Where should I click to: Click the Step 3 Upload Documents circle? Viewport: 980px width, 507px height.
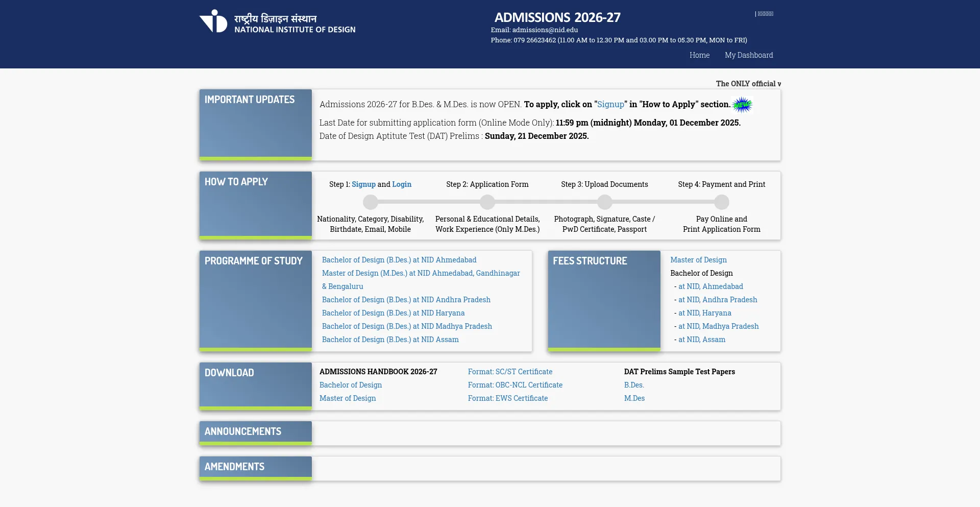(x=604, y=202)
